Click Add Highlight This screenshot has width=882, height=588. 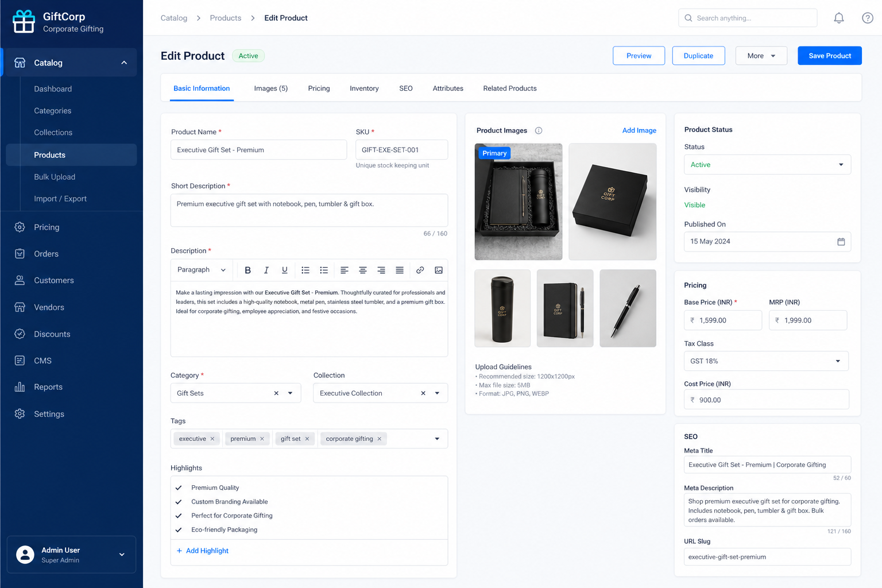click(x=202, y=551)
